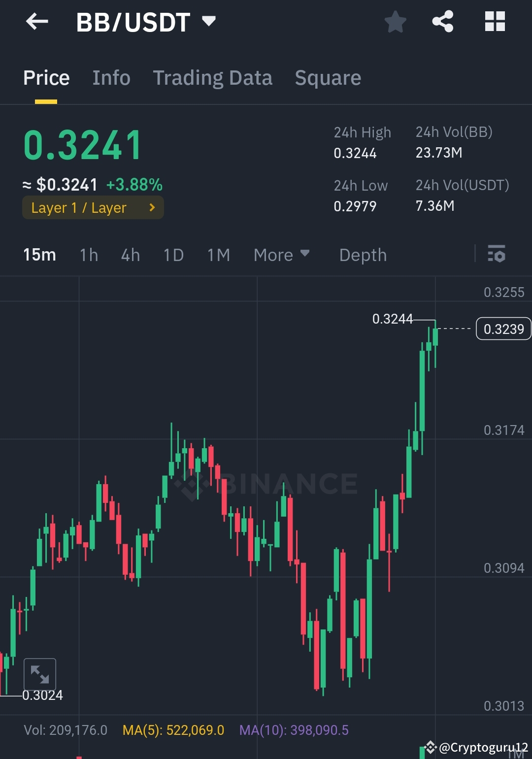Enable the 1D timeframe view
Image resolution: width=532 pixels, height=759 pixels.
(x=173, y=255)
